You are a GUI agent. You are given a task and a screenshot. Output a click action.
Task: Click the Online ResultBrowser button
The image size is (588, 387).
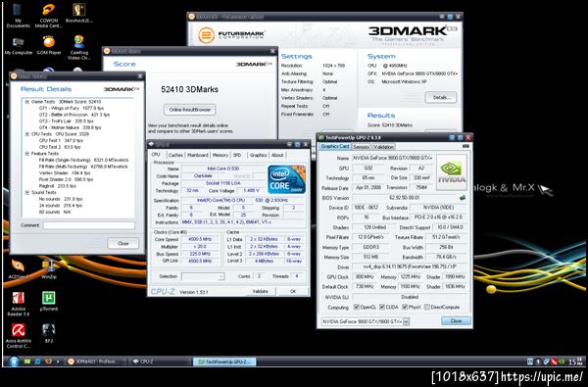(x=190, y=110)
